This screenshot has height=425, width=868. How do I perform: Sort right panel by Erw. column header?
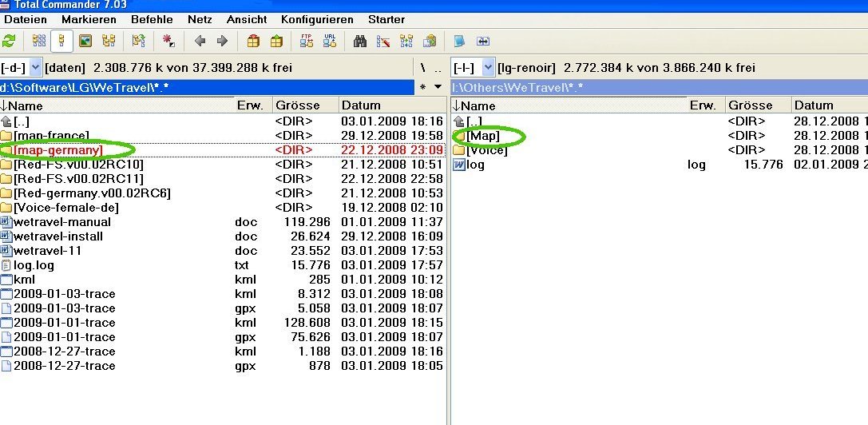[707, 105]
